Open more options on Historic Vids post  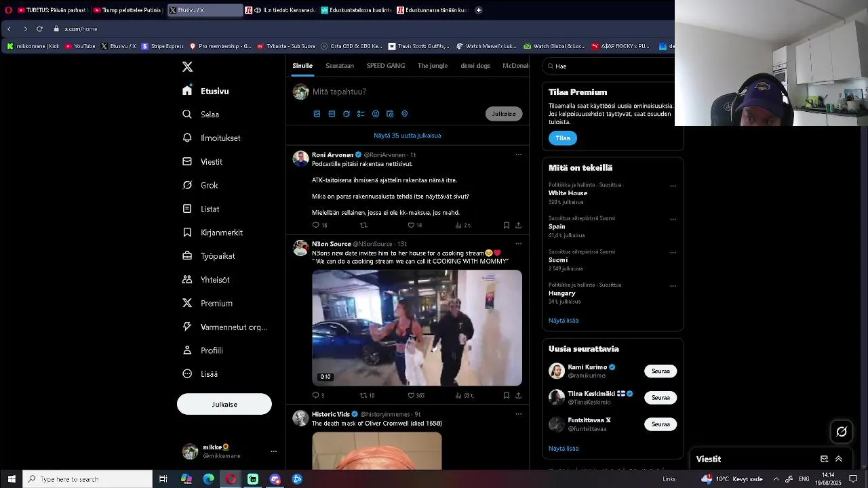[519, 413]
